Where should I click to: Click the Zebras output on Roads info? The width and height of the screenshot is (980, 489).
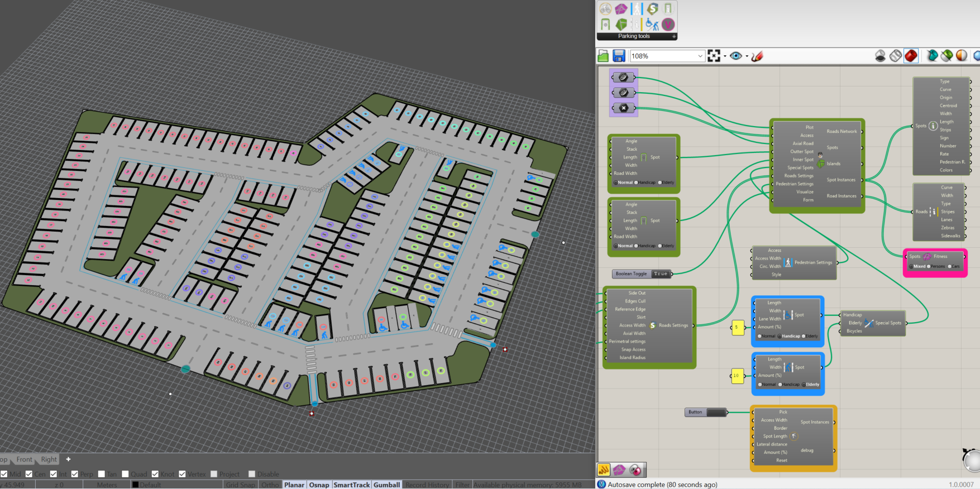(948, 228)
